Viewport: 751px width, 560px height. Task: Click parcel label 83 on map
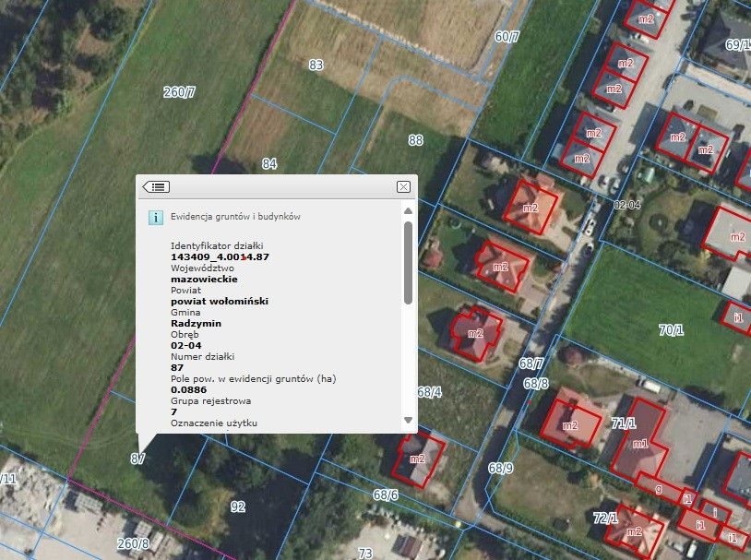tap(316, 65)
